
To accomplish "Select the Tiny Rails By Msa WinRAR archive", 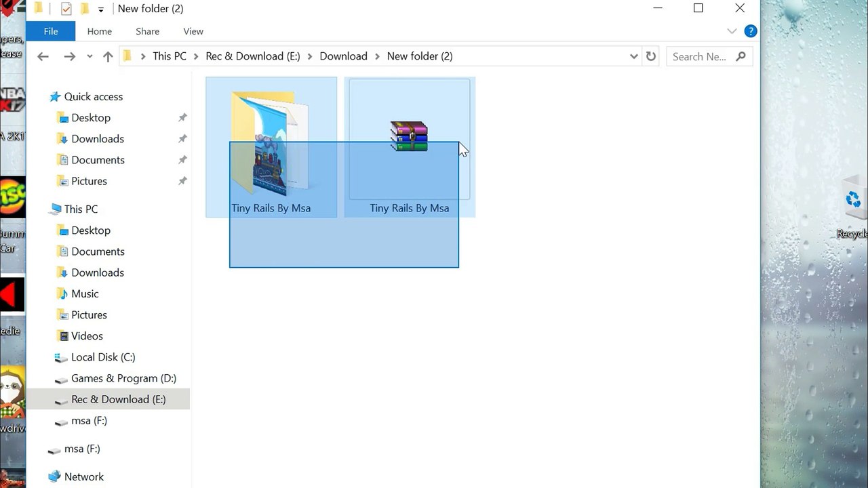I will tap(410, 147).
